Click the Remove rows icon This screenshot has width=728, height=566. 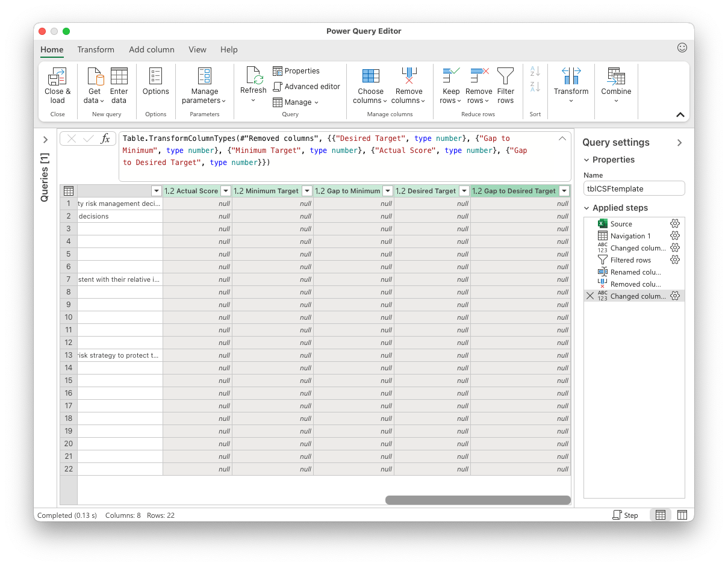point(479,76)
